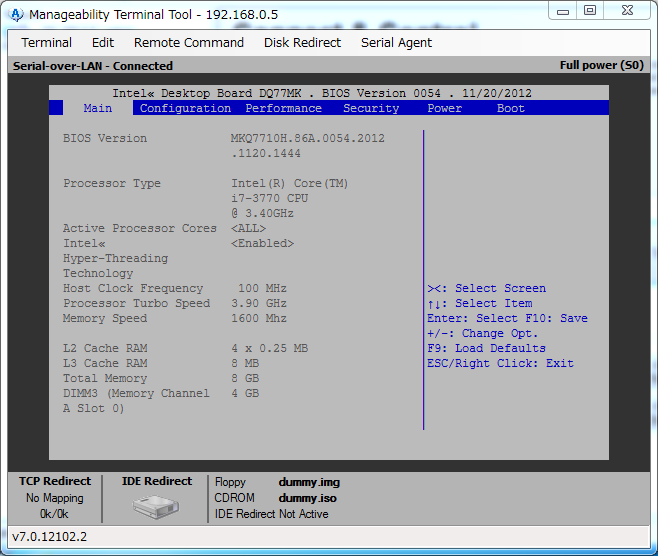Open the Terminal menu
Screen dimensions: 658x556
(x=46, y=43)
